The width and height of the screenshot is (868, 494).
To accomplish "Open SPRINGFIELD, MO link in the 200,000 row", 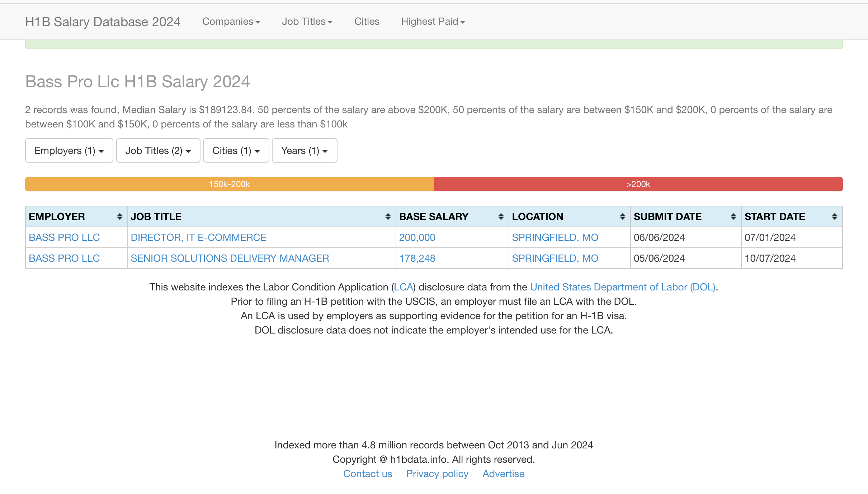I will tap(555, 237).
